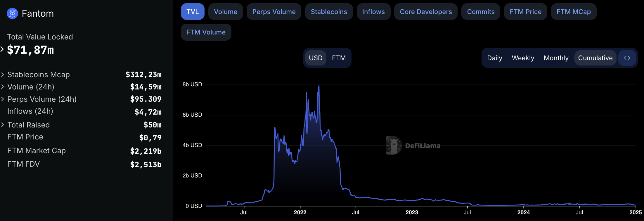Select the TVL chart toggle
This screenshot has height=221, width=644.
(x=193, y=12)
